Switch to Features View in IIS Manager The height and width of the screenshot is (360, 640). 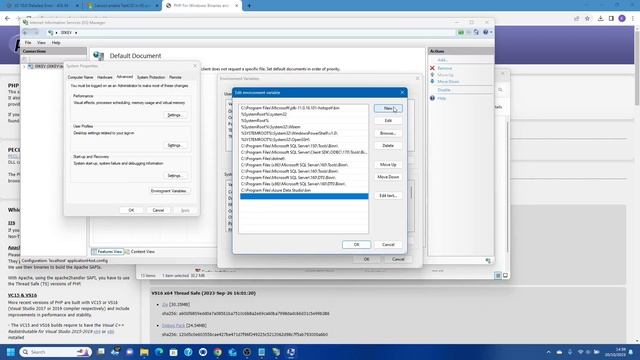coord(107,252)
